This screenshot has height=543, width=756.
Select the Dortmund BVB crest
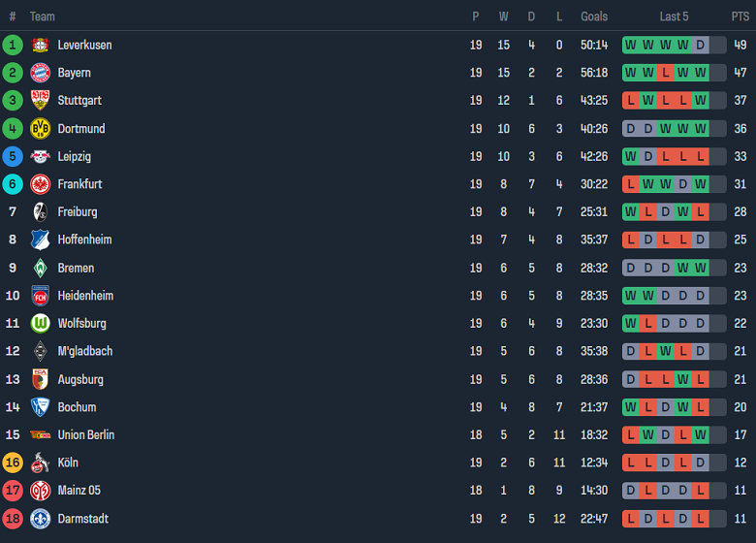(40, 129)
